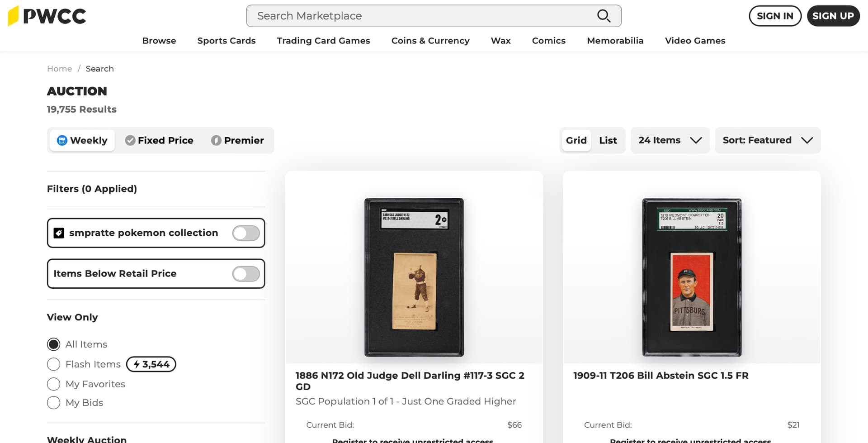This screenshot has width=868, height=443.
Task: Select the My Favorites radio button
Action: 53,384
